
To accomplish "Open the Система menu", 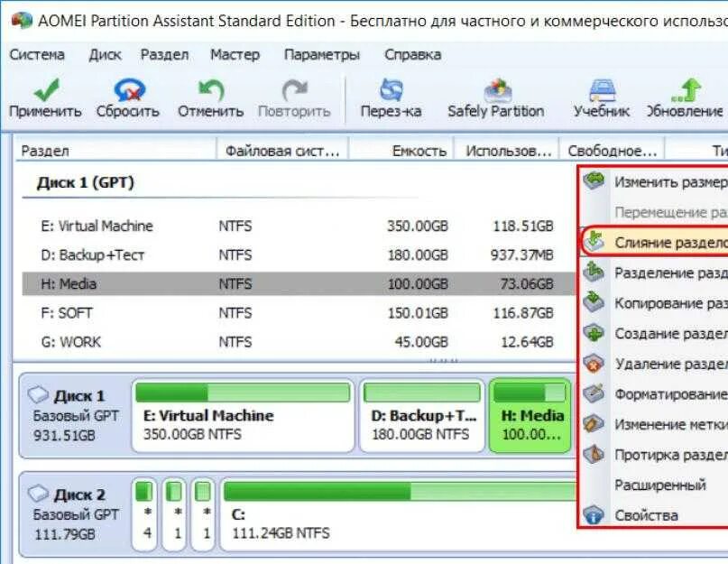I will [x=37, y=55].
